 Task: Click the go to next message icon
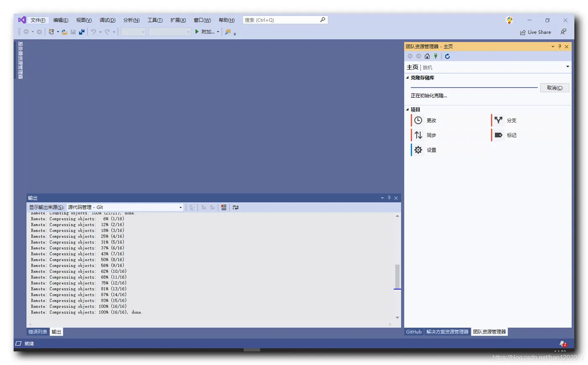pos(212,207)
